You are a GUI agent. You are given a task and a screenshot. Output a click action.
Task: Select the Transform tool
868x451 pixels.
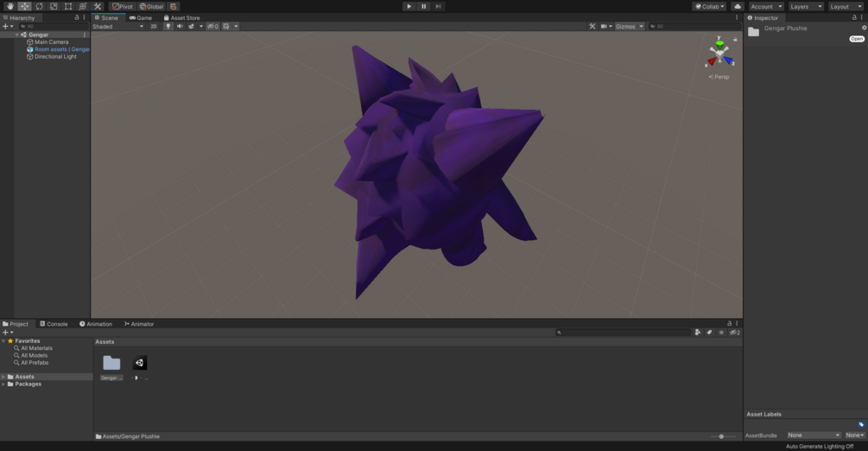pos(83,6)
